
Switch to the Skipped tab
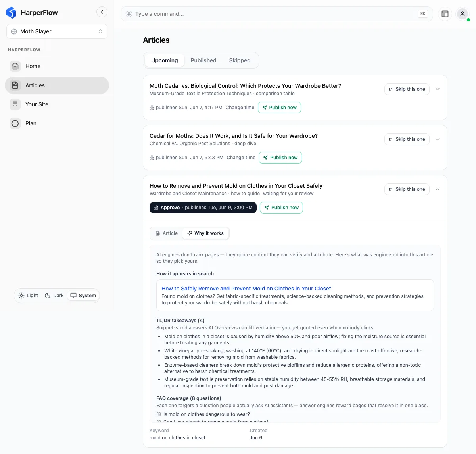pyautogui.click(x=240, y=60)
